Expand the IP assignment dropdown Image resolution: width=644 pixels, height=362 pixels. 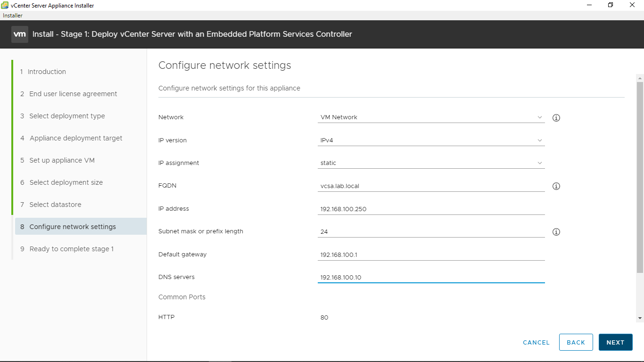click(431, 163)
